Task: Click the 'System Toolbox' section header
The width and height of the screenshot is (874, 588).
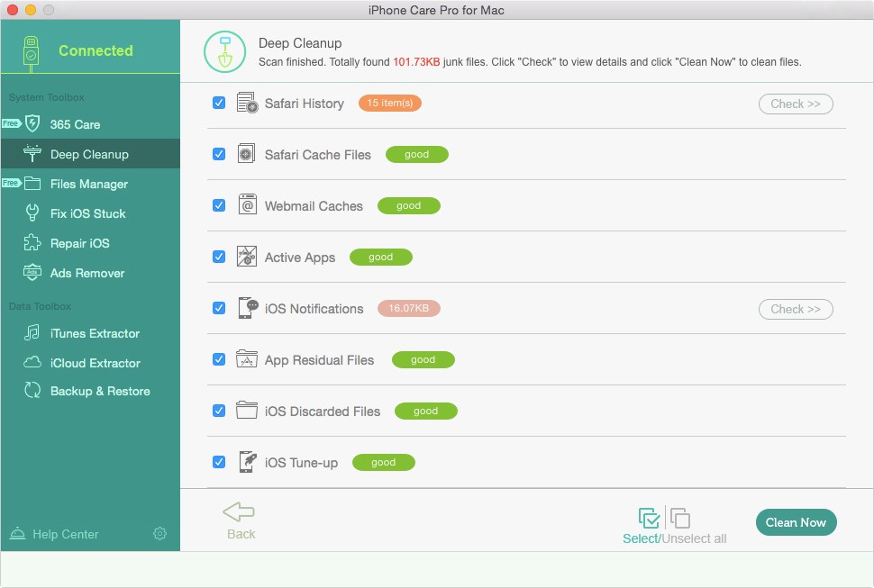Action: pyautogui.click(x=47, y=97)
